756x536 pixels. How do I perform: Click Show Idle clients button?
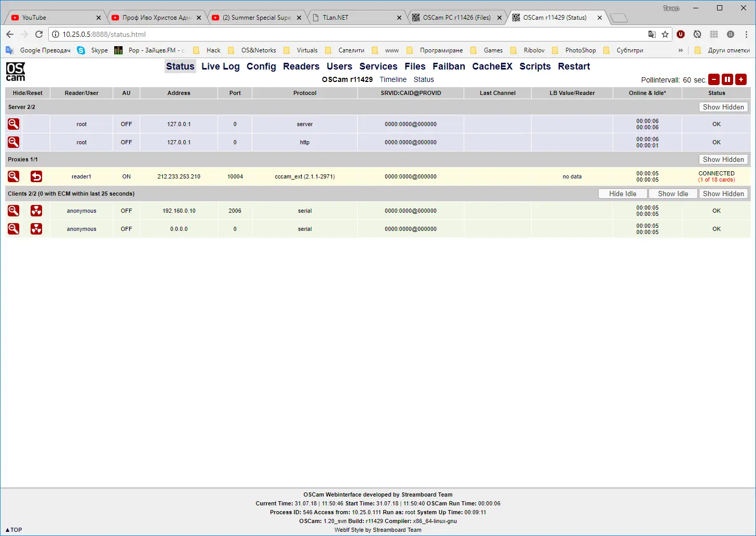point(673,194)
